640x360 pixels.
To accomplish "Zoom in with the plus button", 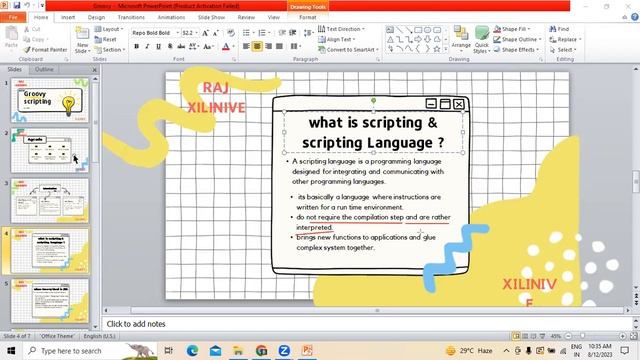I will click(622, 336).
